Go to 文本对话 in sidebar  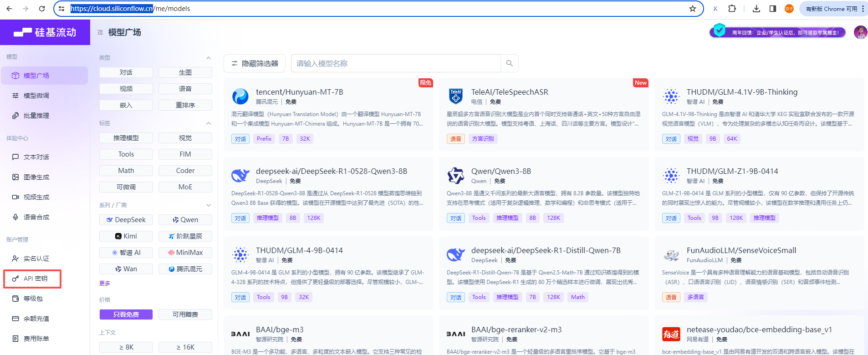[44, 157]
